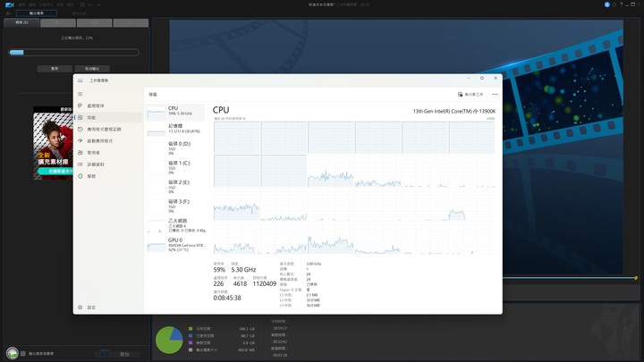Screen dimensions: 644x362
Task: Click the 13th Gen Intel Core i9-13900K label
Action: 453,111
